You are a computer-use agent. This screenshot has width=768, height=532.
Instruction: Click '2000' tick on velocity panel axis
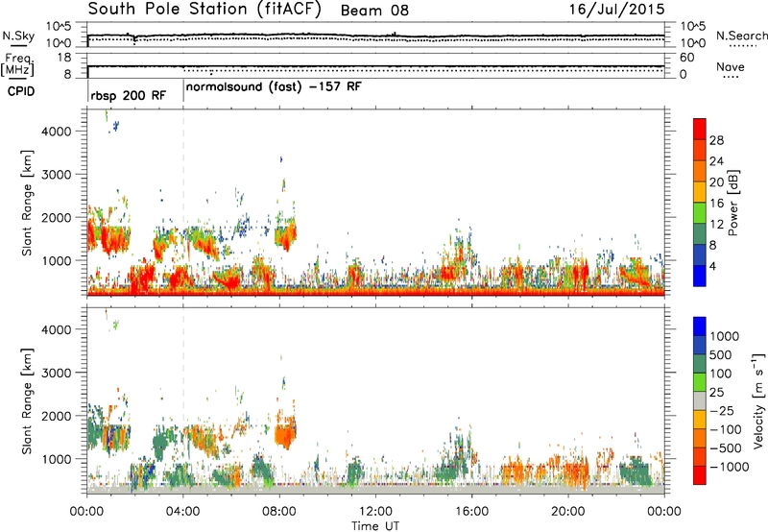[x=57, y=416]
